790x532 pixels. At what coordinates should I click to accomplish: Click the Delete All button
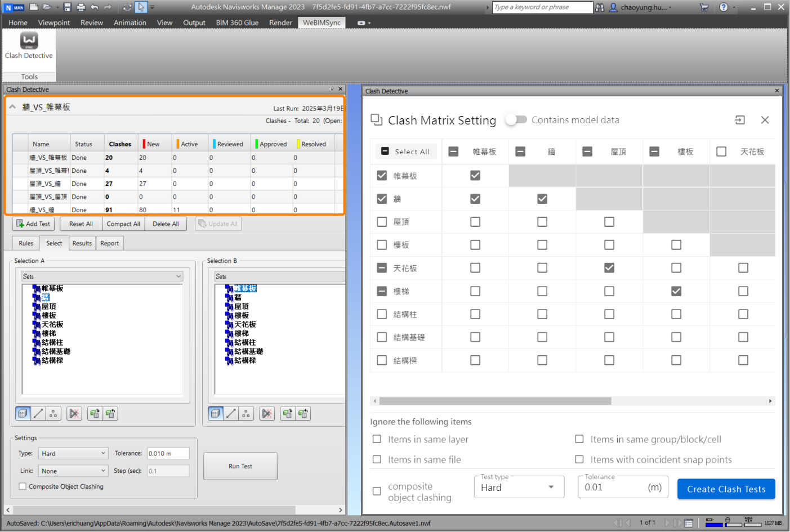click(x=166, y=223)
